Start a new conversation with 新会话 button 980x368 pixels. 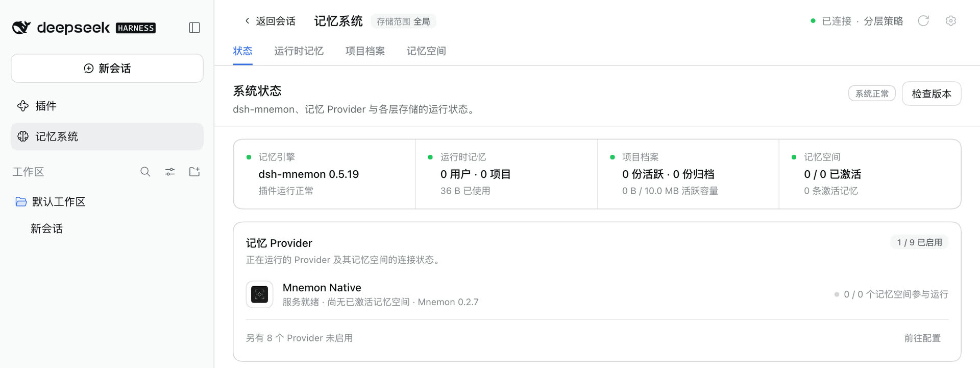tap(107, 68)
